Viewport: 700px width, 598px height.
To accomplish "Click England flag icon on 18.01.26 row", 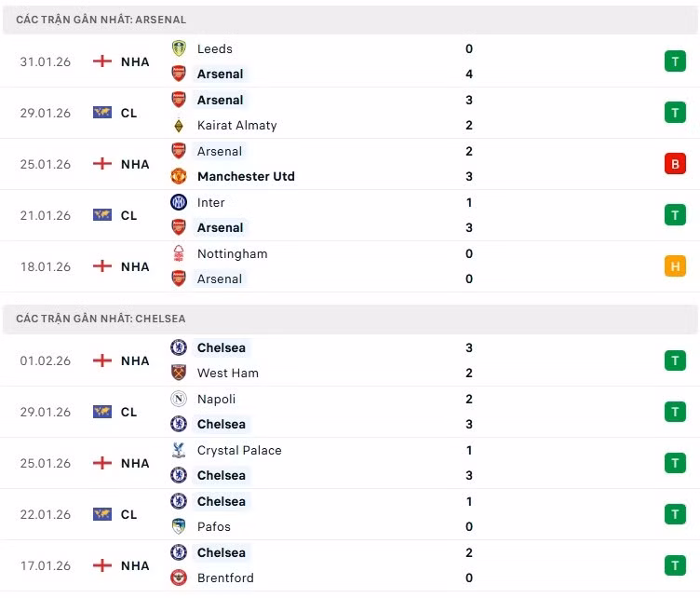I will coord(102,266).
